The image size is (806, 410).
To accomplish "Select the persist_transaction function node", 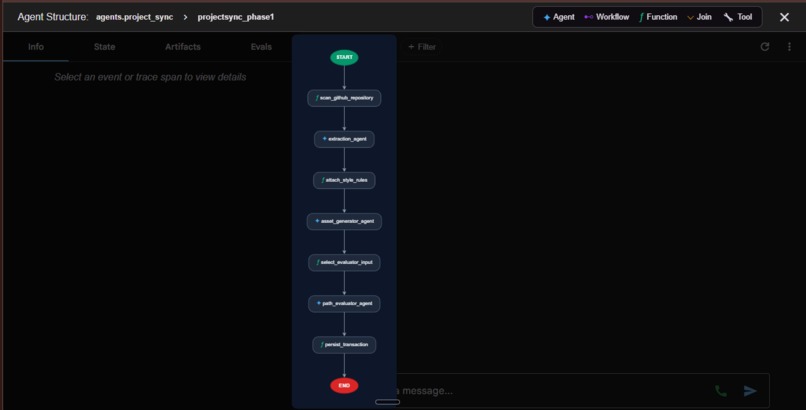I will pos(344,345).
